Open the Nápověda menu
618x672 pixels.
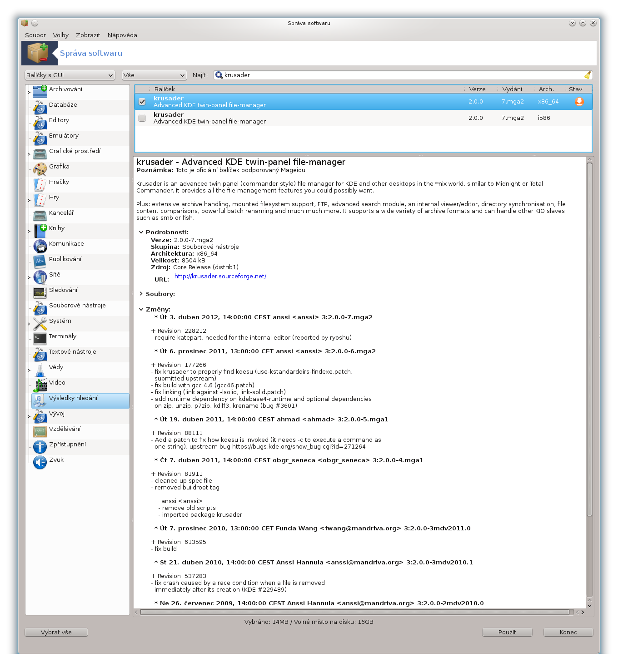coord(122,35)
